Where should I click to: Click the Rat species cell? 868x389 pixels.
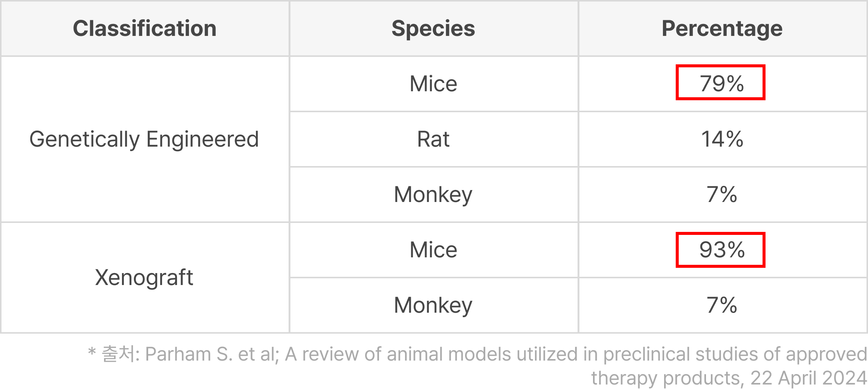click(x=433, y=139)
